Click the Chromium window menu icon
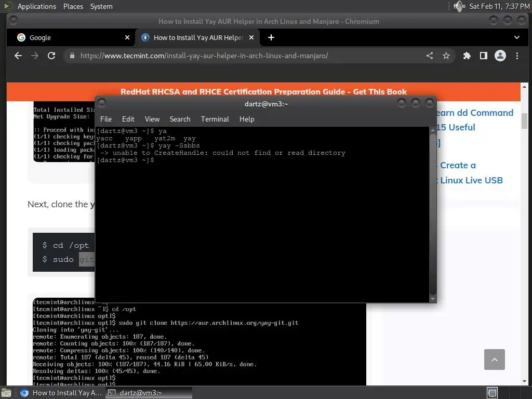The image size is (532, 399). pos(14,21)
